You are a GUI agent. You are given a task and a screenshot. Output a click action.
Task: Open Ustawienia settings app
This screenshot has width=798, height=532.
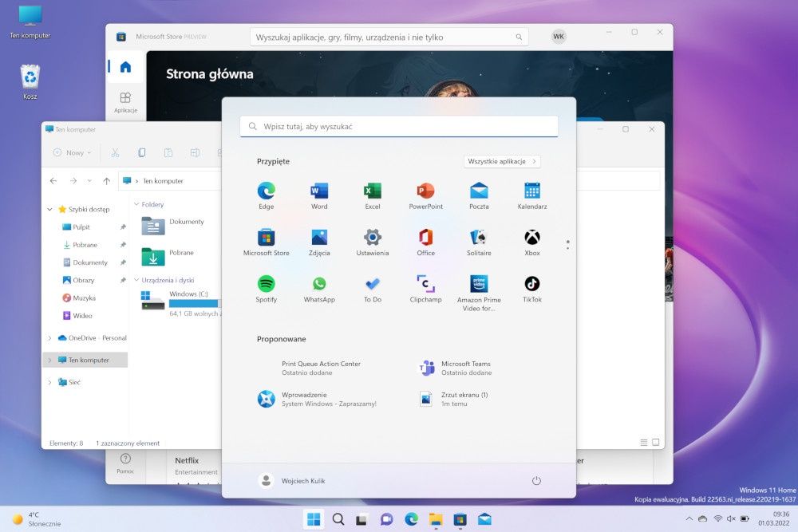tap(373, 242)
